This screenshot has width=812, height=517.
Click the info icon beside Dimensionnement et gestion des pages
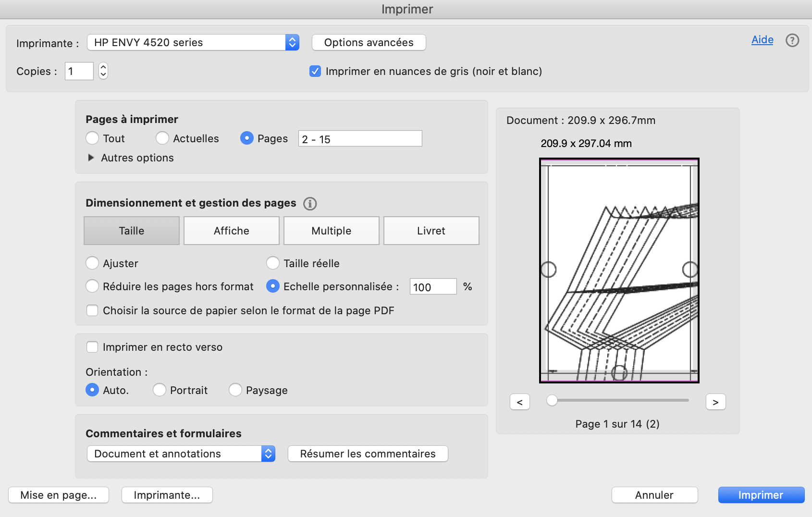point(310,204)
